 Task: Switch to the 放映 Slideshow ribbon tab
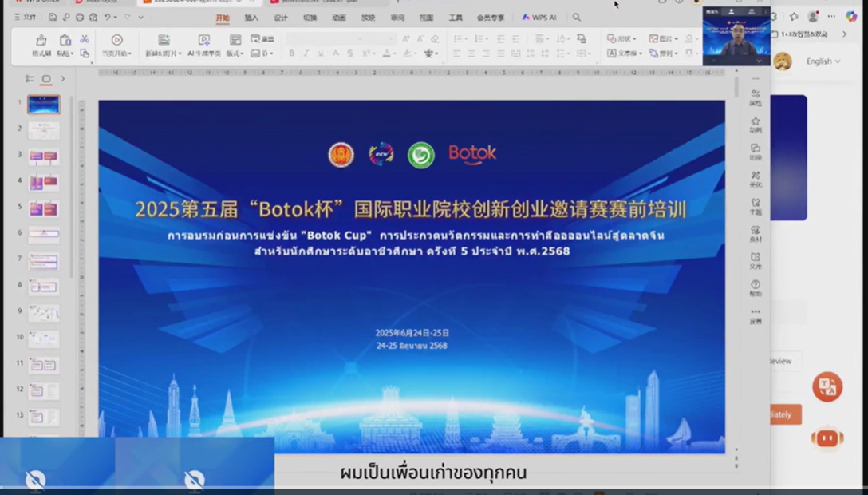point(368,18)
